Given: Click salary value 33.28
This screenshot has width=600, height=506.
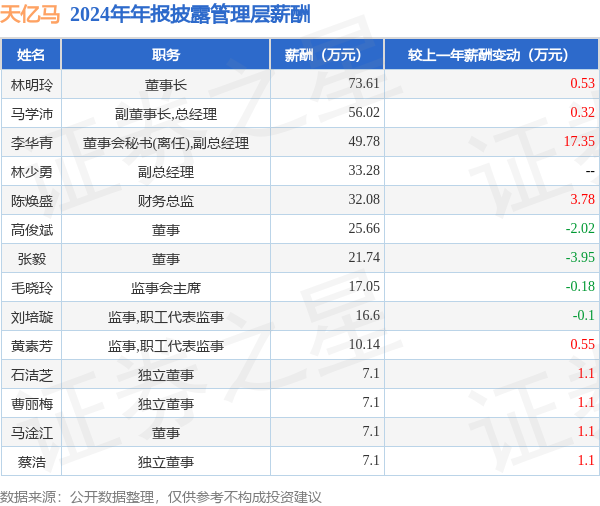Looking at the screenshot, I should tap(364, 170).
